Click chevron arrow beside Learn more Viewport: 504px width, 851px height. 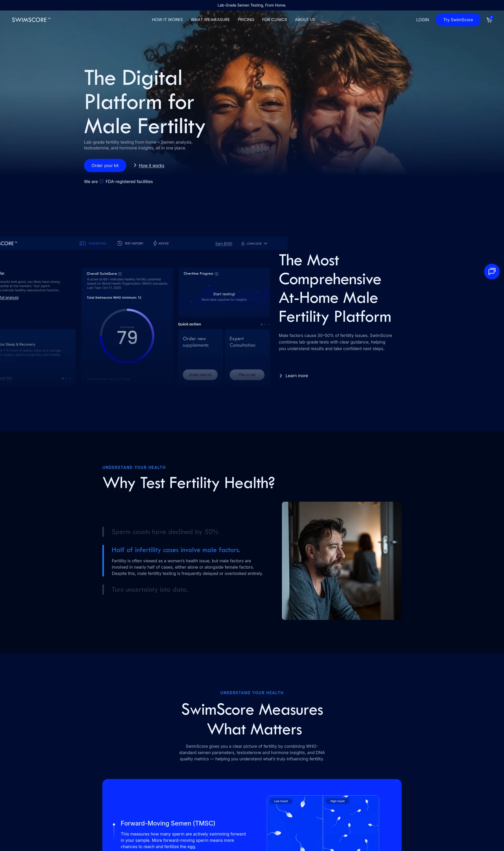[281, 376]
